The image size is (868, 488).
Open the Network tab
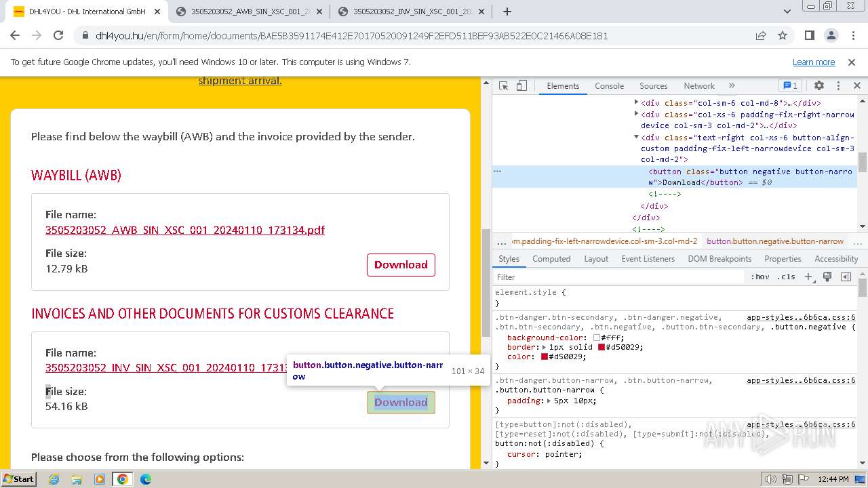click(x=699, y=86)
